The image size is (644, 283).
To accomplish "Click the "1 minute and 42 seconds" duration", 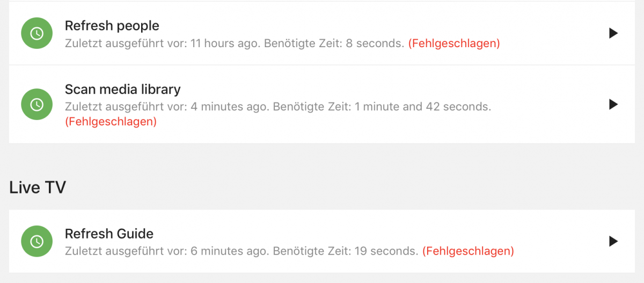I will coord(427,107).
